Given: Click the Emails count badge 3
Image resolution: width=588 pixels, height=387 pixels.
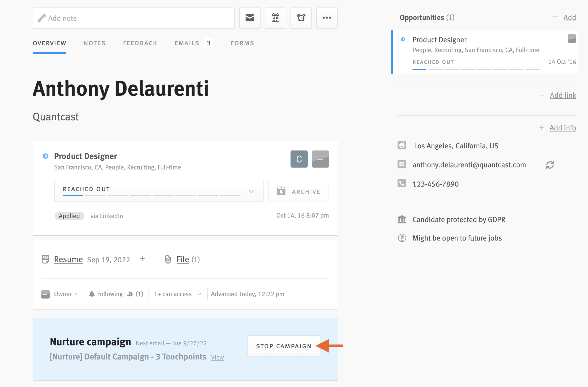Looking at the screenshot, I should (209, 43).
